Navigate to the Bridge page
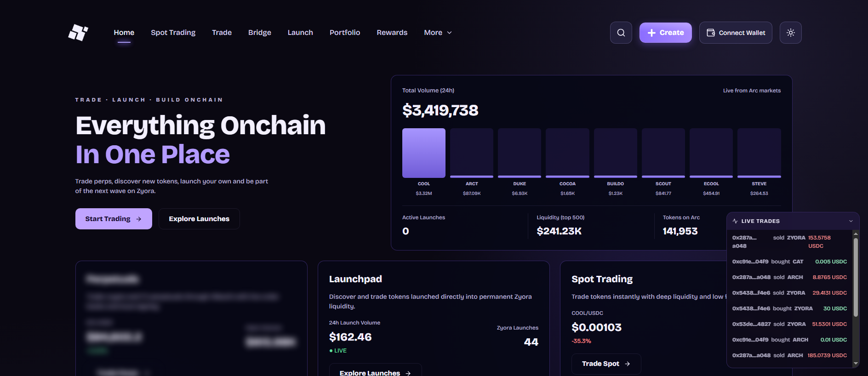Image resolution: width=868 pixels, height=376 pixels. [x=260, y=33]
